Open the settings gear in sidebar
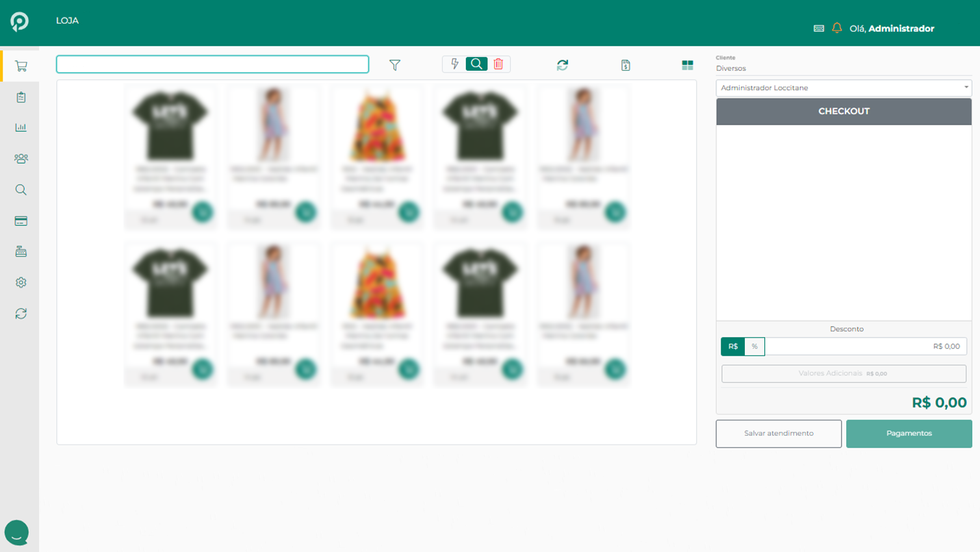Screen dimensions: 980x552 [21, 282]
